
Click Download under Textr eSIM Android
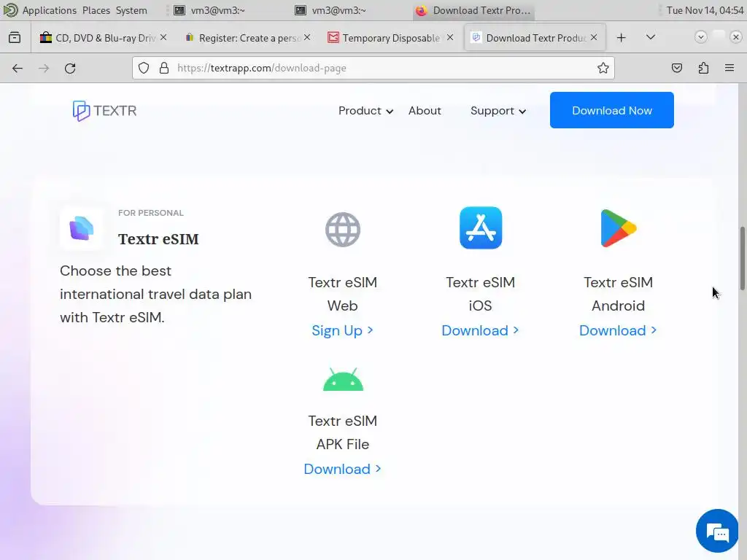pos(618,330)
